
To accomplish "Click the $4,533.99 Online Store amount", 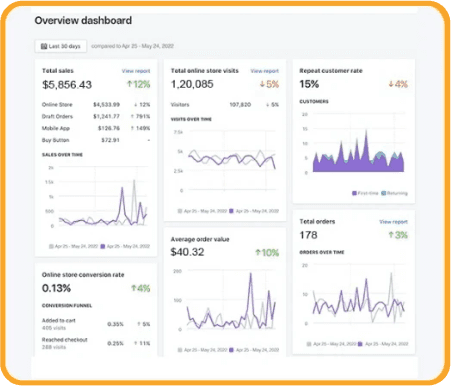I will [x=106, y=105].
